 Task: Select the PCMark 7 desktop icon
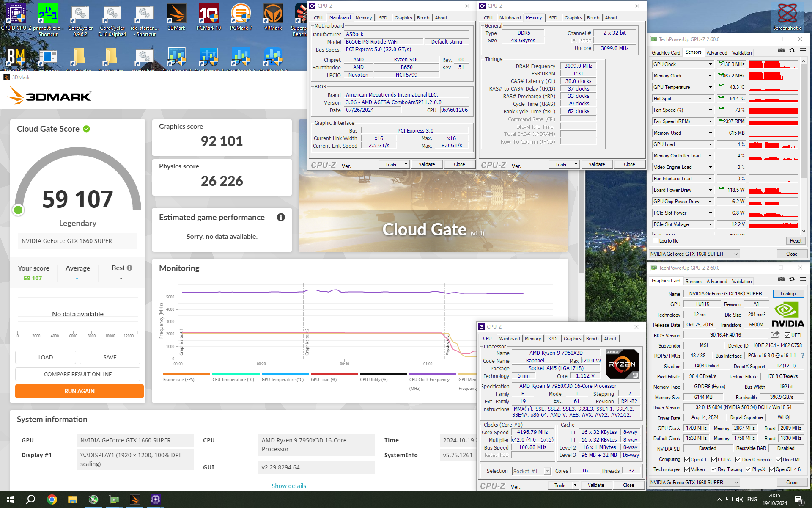(x=241, y=17)
